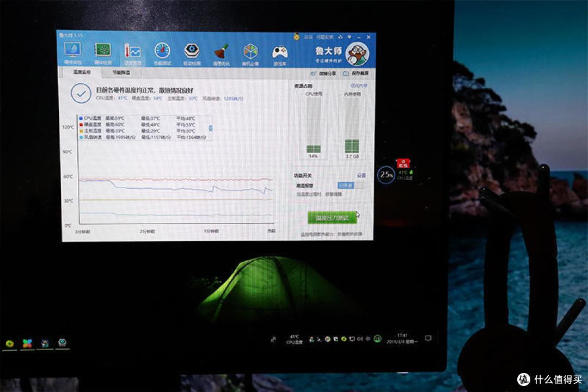The height and width of the screenshot is (392, 588).
Task: Click the gold medal icon in title bar
Action: [296, 37]
